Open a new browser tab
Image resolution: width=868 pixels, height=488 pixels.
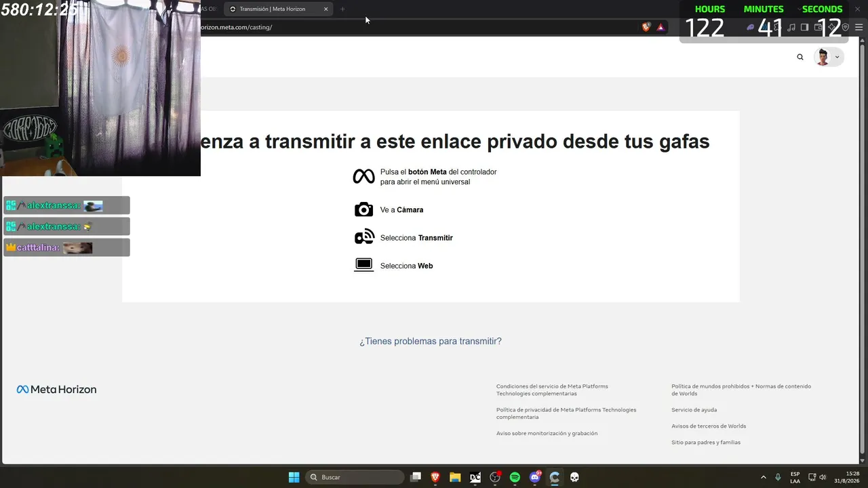342,9
